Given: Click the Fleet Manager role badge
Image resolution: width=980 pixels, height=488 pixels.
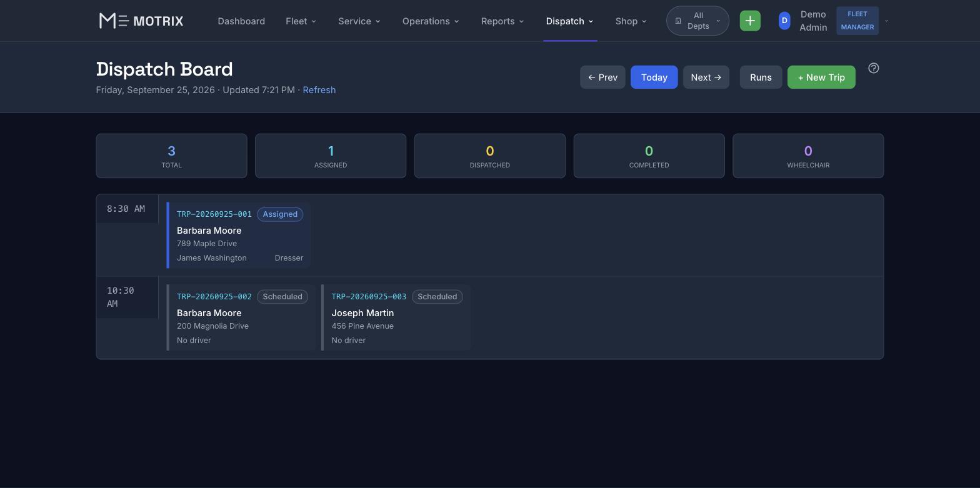Looking at the screenshot, I should click(x=857, y=21).
